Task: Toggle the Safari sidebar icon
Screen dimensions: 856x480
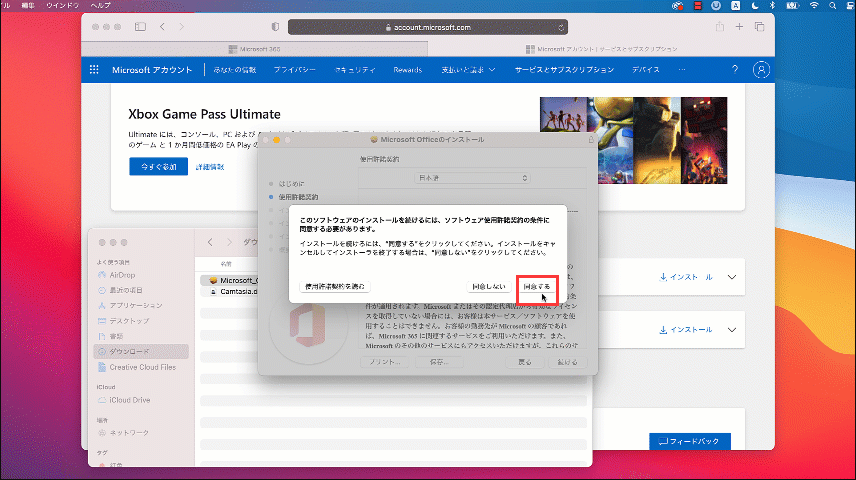Action: [139, 26]
